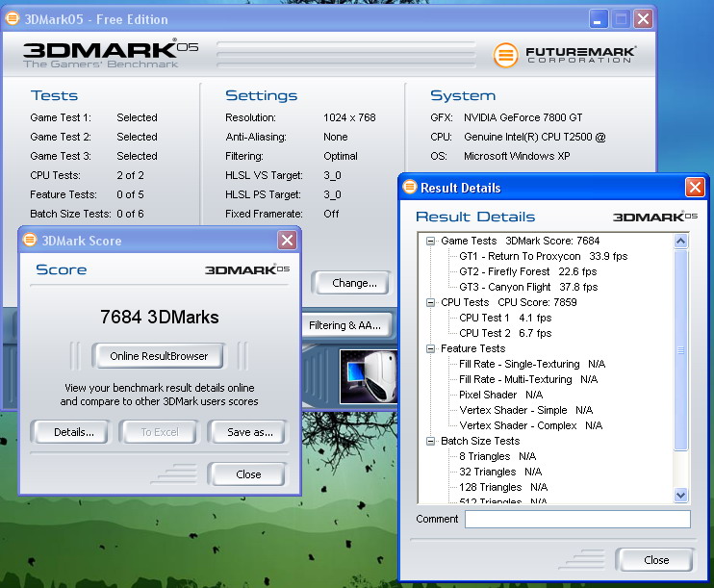714x588 pixels.
Task: Click the Comment input field
Action: point(577,520)
